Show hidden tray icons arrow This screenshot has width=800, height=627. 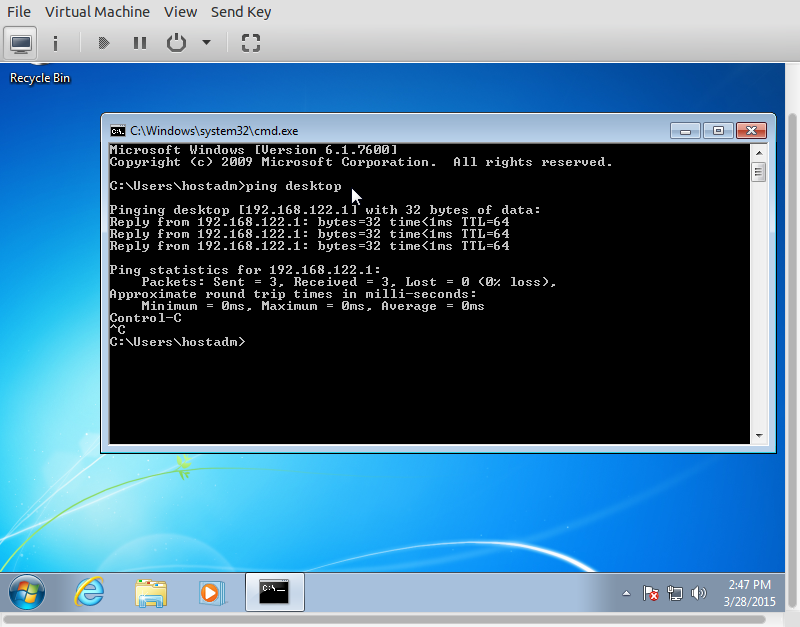pos(625,593)
